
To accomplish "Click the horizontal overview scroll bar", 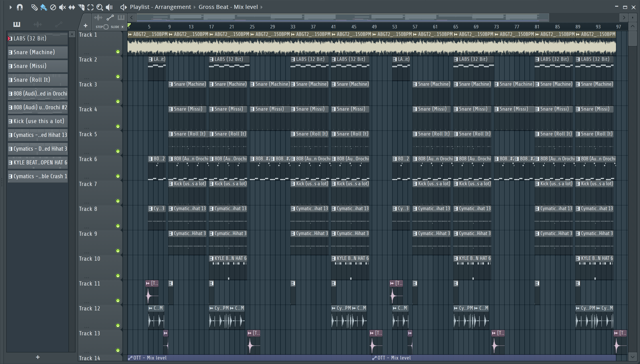I will 342,18.
